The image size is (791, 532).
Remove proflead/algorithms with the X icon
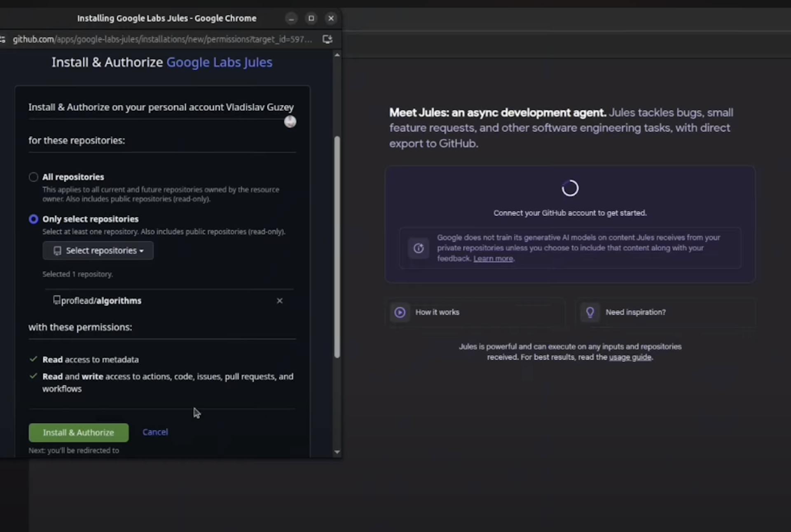280,301
